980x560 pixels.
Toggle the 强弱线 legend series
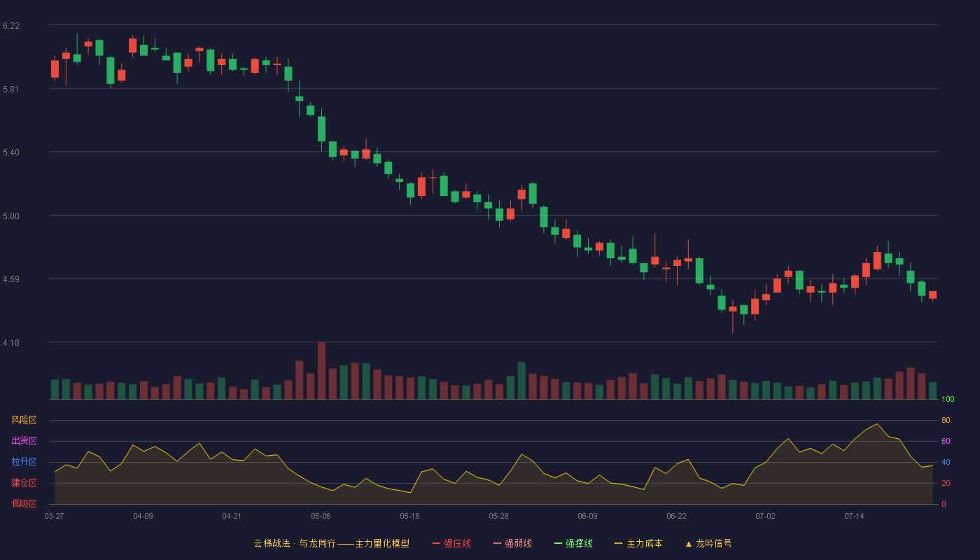[x=512, y=543]
